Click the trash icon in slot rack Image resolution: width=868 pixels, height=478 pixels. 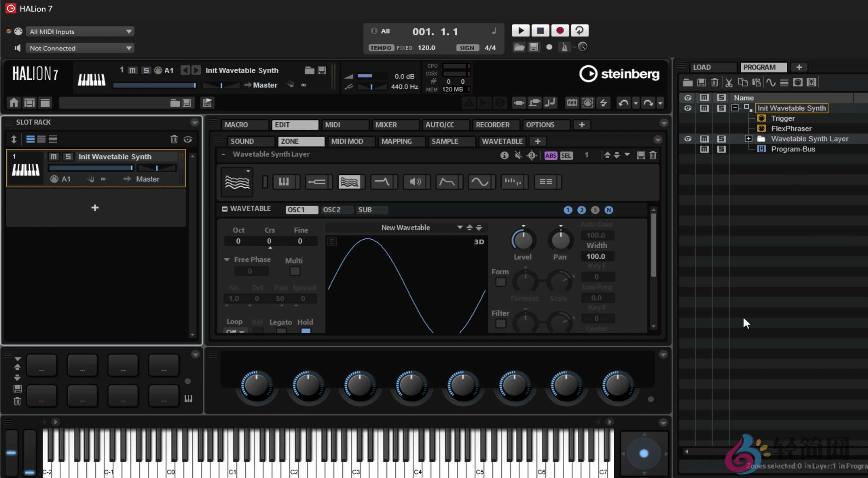point(174,139)
